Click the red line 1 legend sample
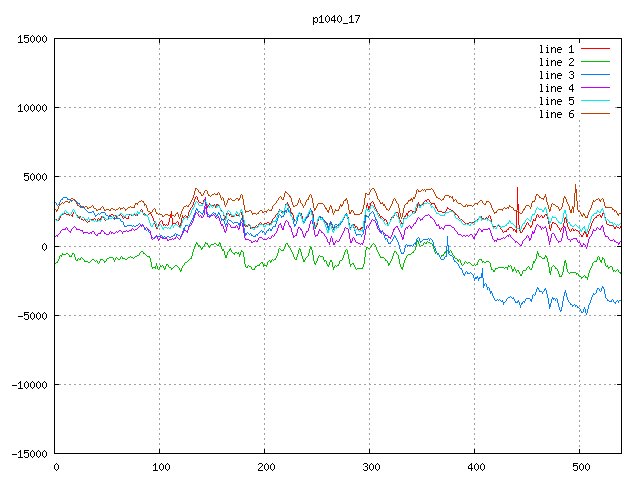The width and height of the screenshot is (640, 480). (x=595, y=49)
